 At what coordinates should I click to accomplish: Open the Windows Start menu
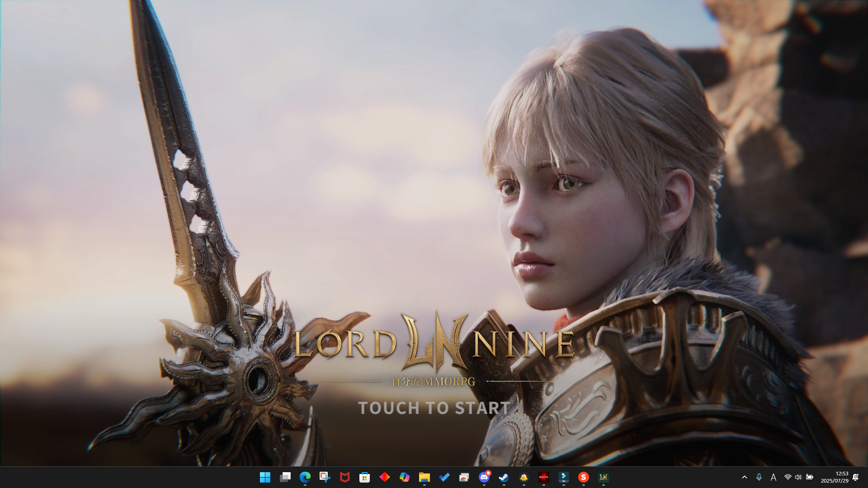(x=265, y=477)
